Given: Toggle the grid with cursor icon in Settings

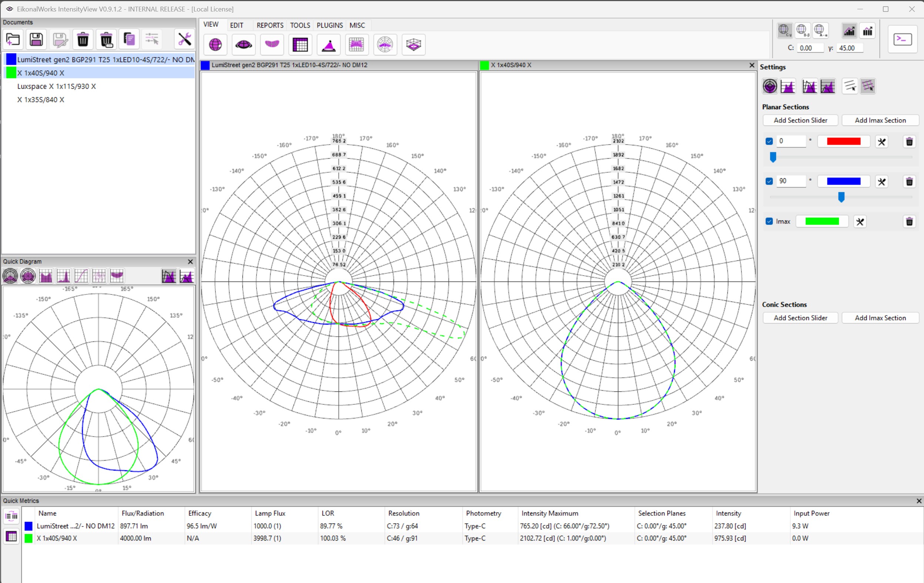Looking at the screenshot, I should [x=868, y=86].
